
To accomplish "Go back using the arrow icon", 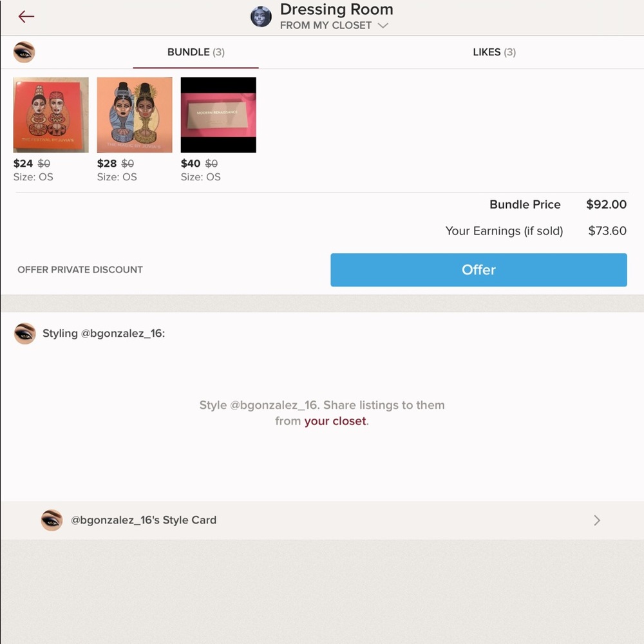I will [x=26, y=17].
